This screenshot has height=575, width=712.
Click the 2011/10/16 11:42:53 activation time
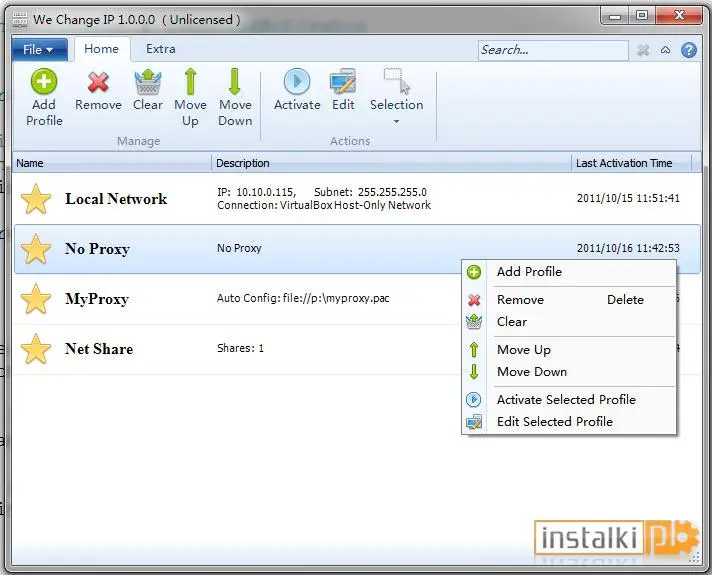[x=628, y=248]
